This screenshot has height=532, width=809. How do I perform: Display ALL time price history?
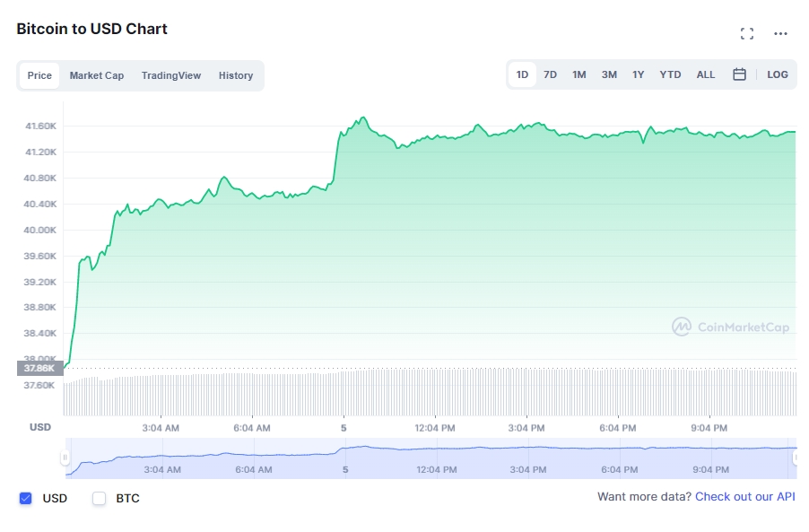706,74
